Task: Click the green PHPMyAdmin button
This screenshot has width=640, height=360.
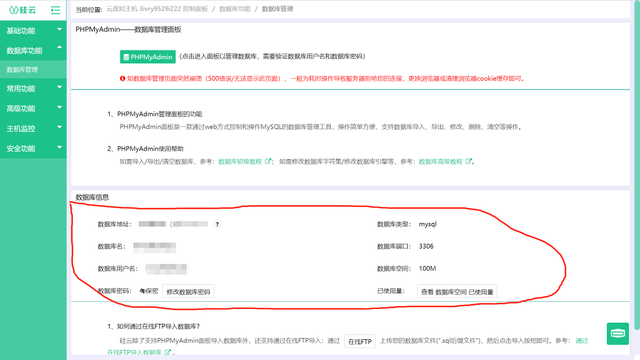Action: pos(148,57)
